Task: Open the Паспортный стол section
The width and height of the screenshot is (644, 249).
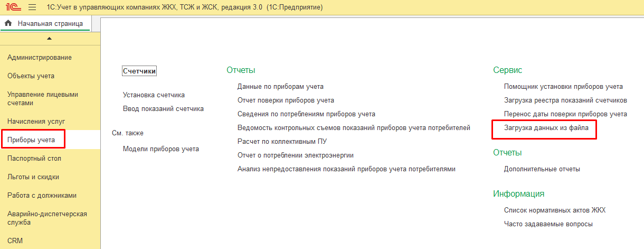Action: 34,158
